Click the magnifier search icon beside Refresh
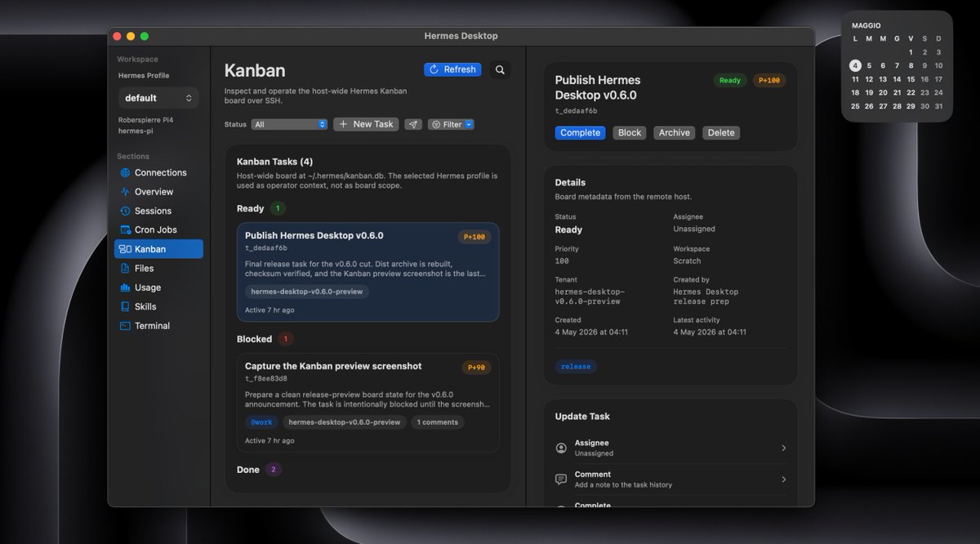The height and width of the screenshot is (544, 980). [x=500, y=69]
